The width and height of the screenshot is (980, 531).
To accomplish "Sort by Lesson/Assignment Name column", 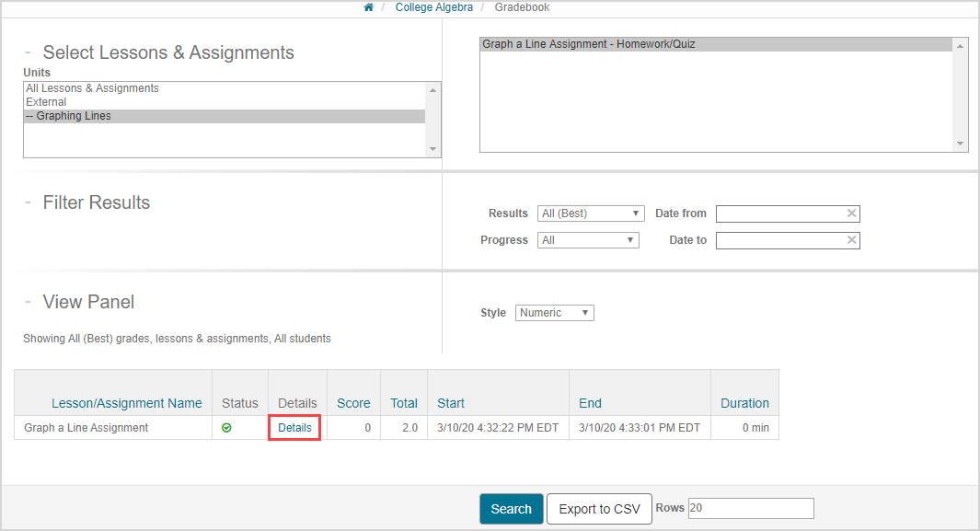I will pyautogui.click(x=126, y=403).
